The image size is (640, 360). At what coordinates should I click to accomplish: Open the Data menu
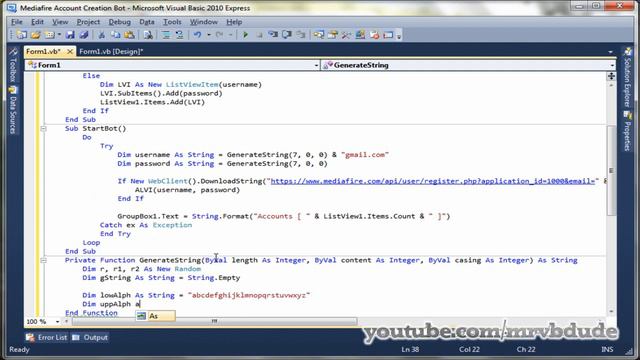[x=147, y=22]
